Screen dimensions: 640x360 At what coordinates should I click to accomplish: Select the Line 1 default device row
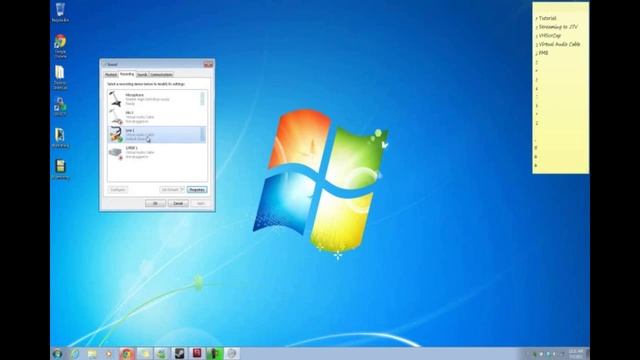click(x=156, y=135)
